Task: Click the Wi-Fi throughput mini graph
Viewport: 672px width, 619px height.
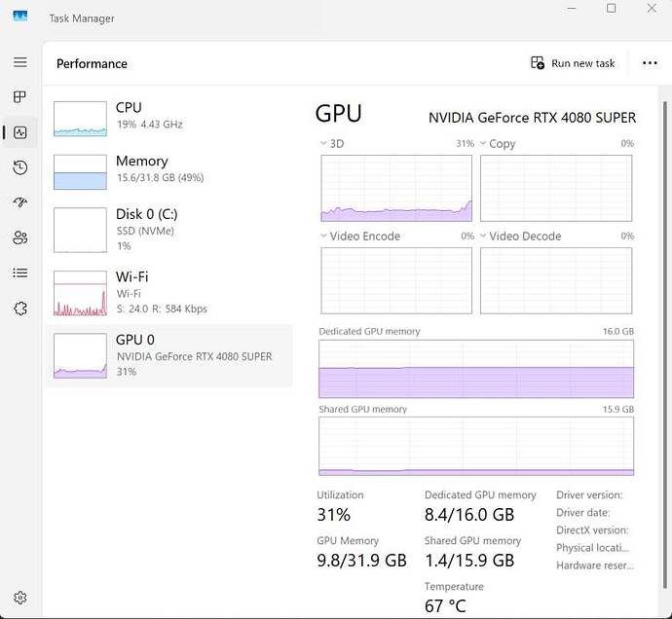Action: point(80,293)
